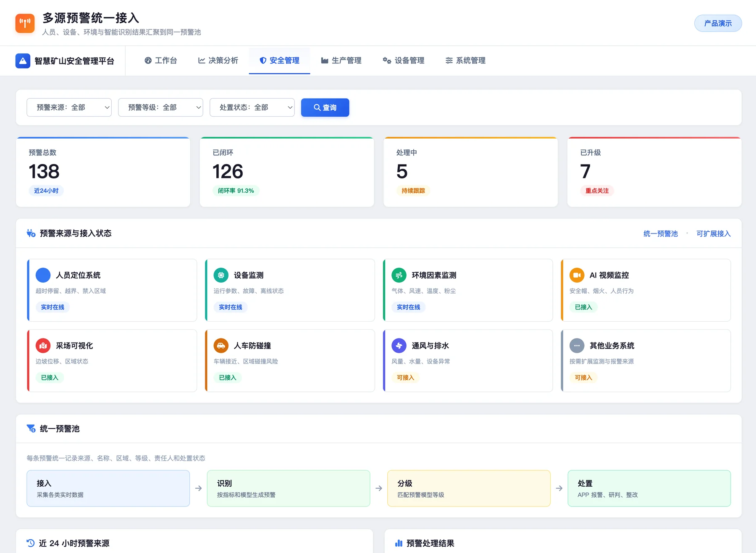Click the 统一预警池 link at right
This screenshot has width=756, height=553.
tap(660, 233)
